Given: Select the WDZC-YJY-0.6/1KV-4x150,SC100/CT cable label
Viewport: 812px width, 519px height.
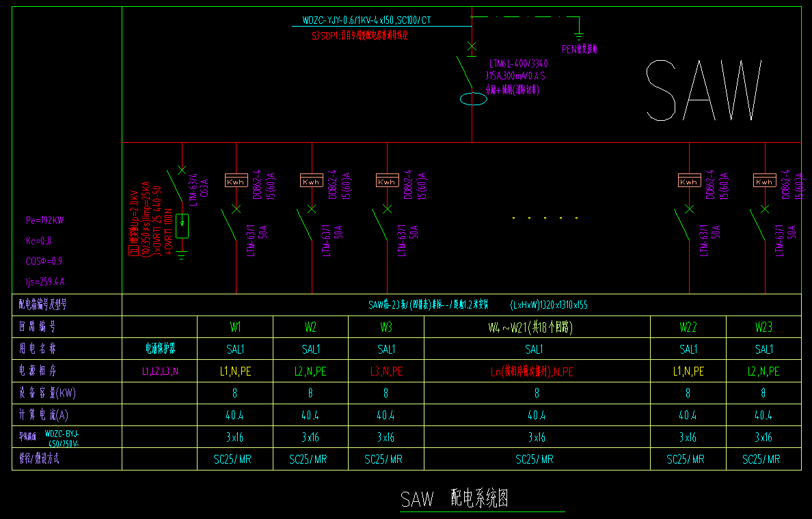Looking at the screenshot, I should click(366, 20).
